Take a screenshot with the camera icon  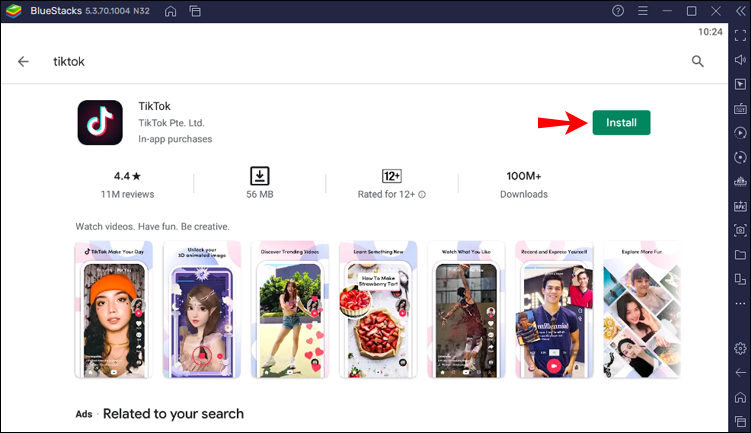pyautogui.click(x=740, y=230)
